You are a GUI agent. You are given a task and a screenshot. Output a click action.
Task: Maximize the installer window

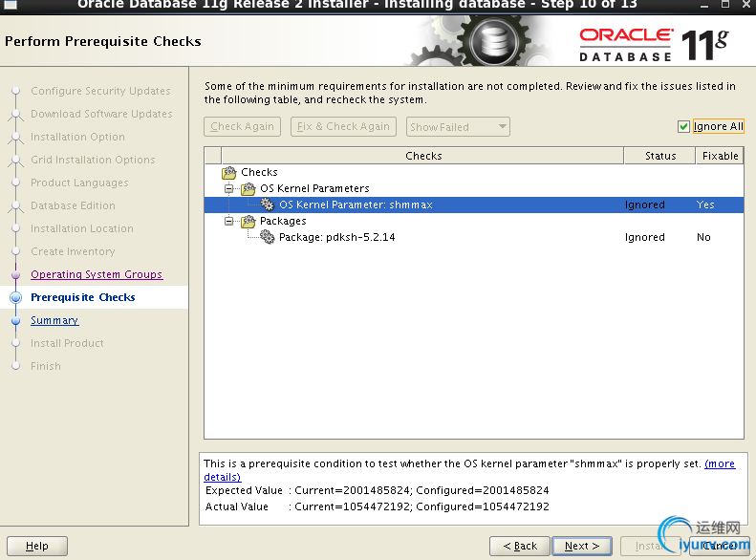pos(725,5)
